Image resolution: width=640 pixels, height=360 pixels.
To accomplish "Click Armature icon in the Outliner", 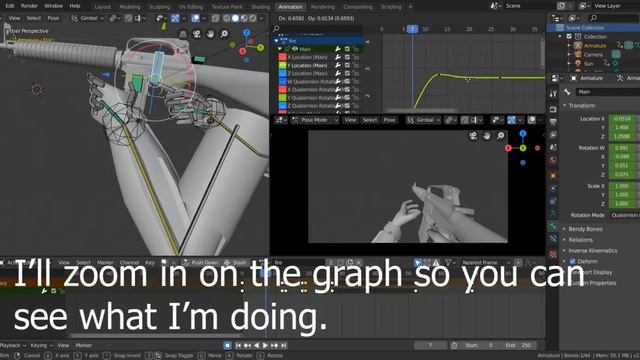I will point(578,46).
